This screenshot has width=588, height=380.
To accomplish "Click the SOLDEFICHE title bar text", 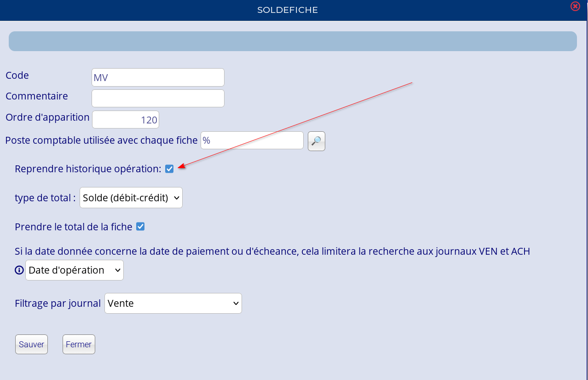I will click(x=288, y=10).
